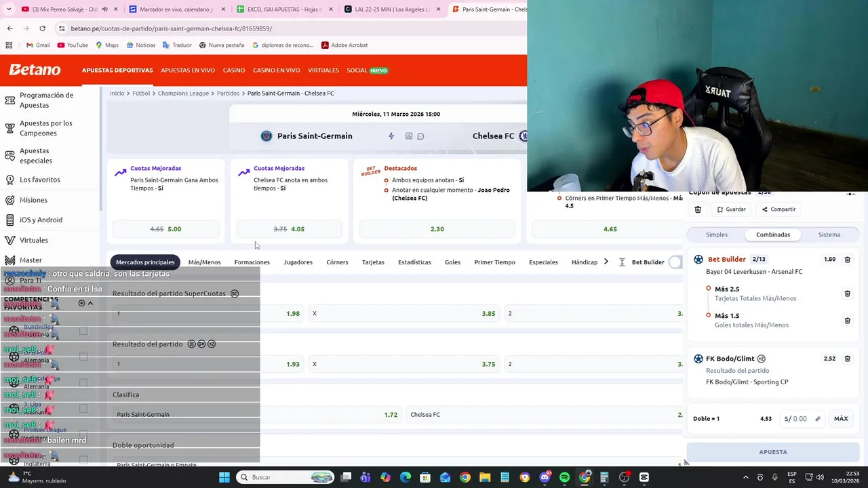Image resolution: width=868 pixels, height=488 pixels.
Task: Collapse the bet slip panel header
Action: [850, 194]
